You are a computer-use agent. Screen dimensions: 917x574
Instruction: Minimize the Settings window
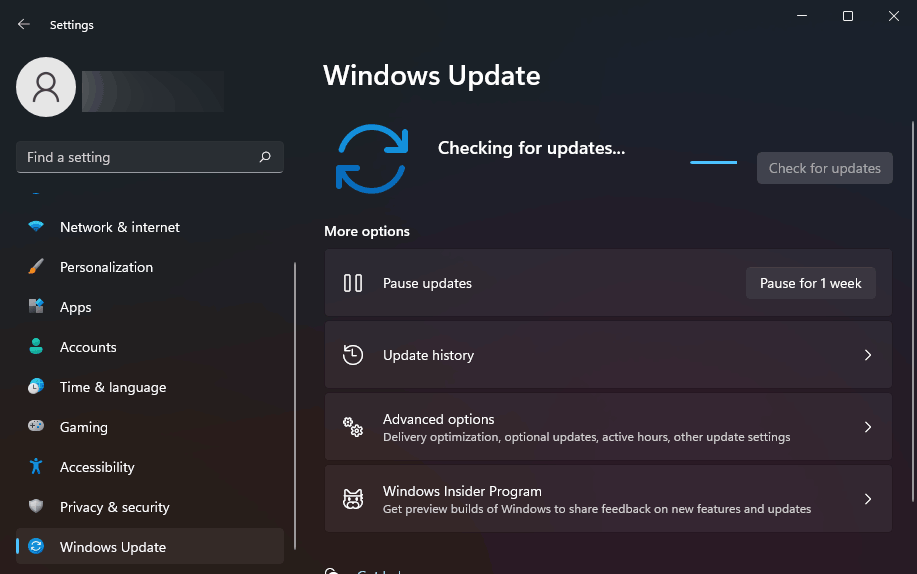[x=802, y=16]
